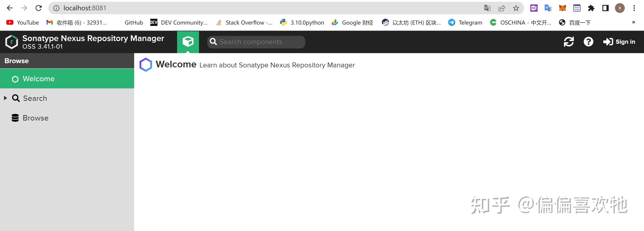Focus the Search components field
644x231 pixels.
(256, 42)
